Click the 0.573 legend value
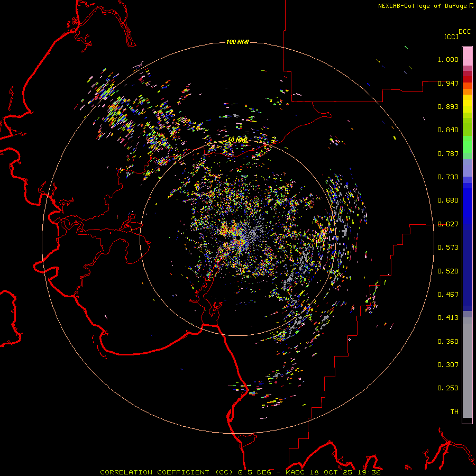The image size is (476, 476). point(448,248)
